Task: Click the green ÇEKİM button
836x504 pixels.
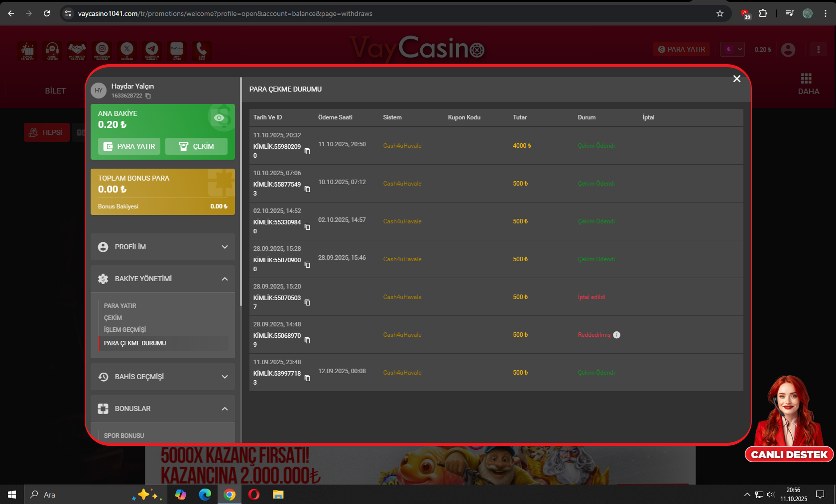Action: click(196, 146)
